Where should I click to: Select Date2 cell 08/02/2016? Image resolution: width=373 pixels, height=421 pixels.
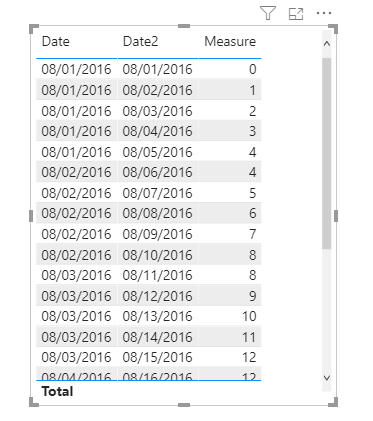tap(157, 90)
